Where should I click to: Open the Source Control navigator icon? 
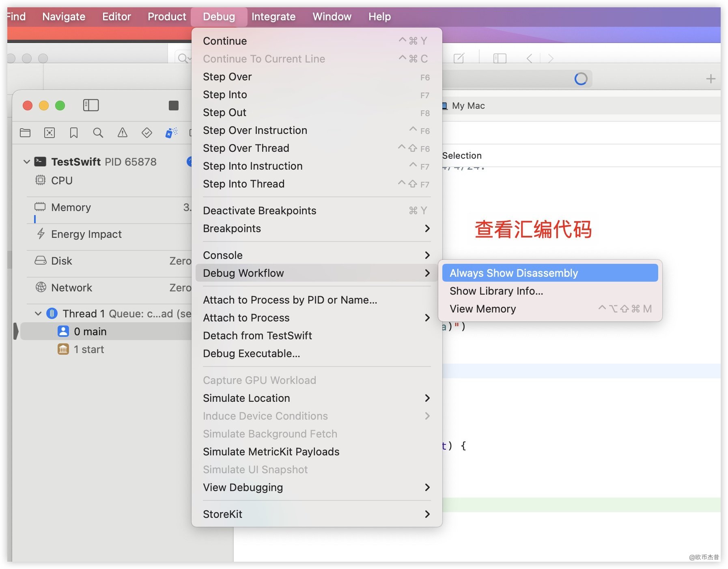50,133
